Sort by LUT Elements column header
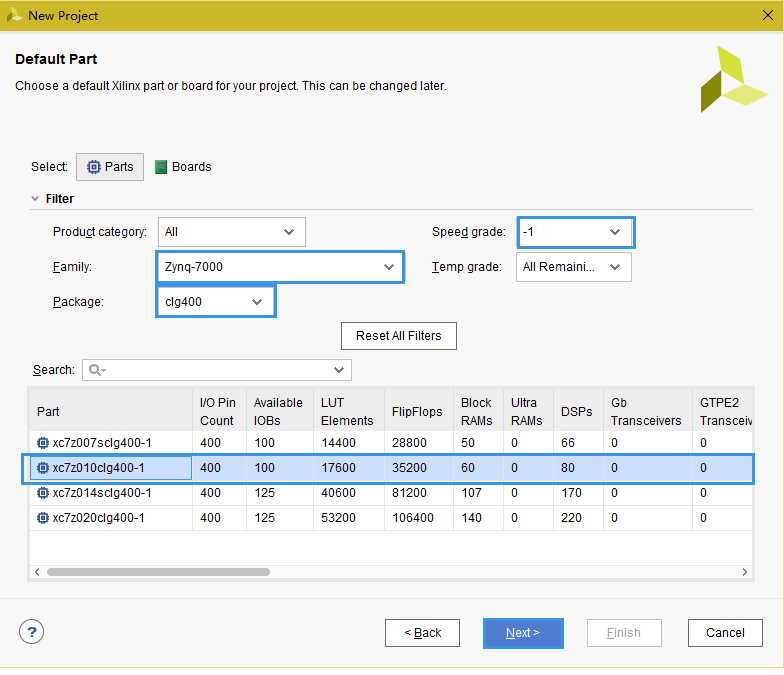The image size is (784, 675). [x=349, y=411]
